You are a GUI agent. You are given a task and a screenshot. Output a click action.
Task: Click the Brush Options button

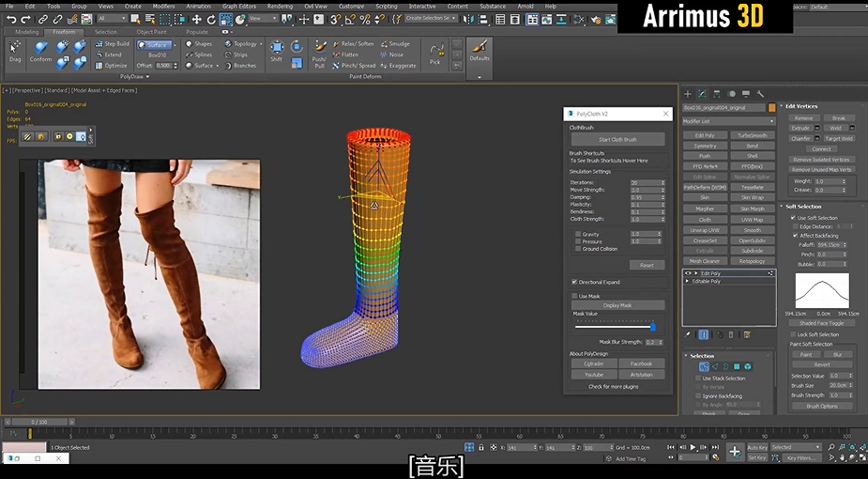[x=821, y=406]
